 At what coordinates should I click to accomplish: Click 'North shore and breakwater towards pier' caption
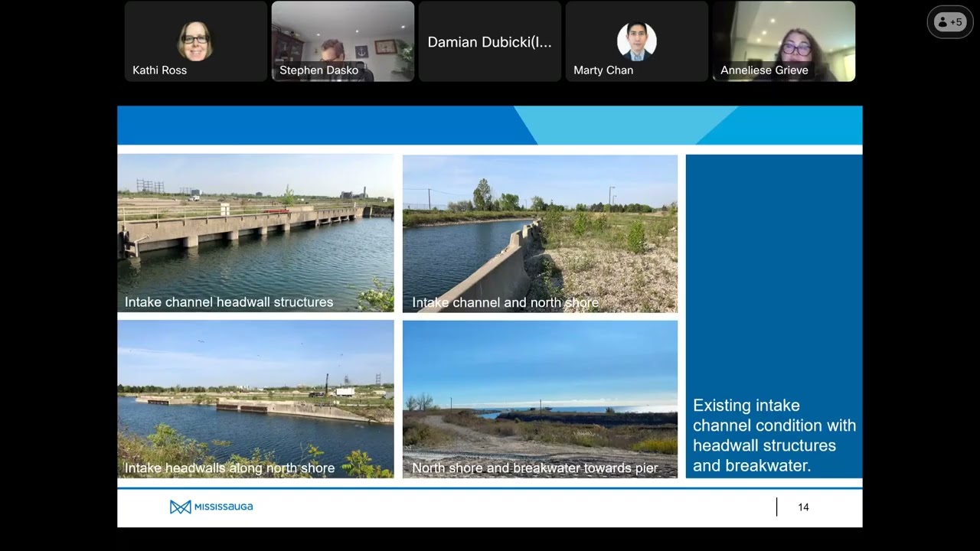(x=535, y=468)
